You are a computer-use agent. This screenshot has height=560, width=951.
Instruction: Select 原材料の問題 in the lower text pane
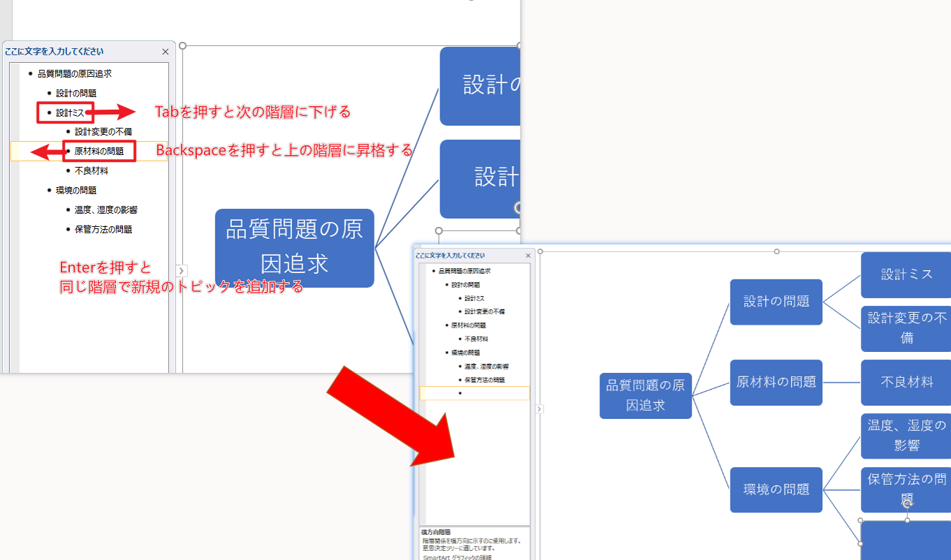[x=469, y=325]
